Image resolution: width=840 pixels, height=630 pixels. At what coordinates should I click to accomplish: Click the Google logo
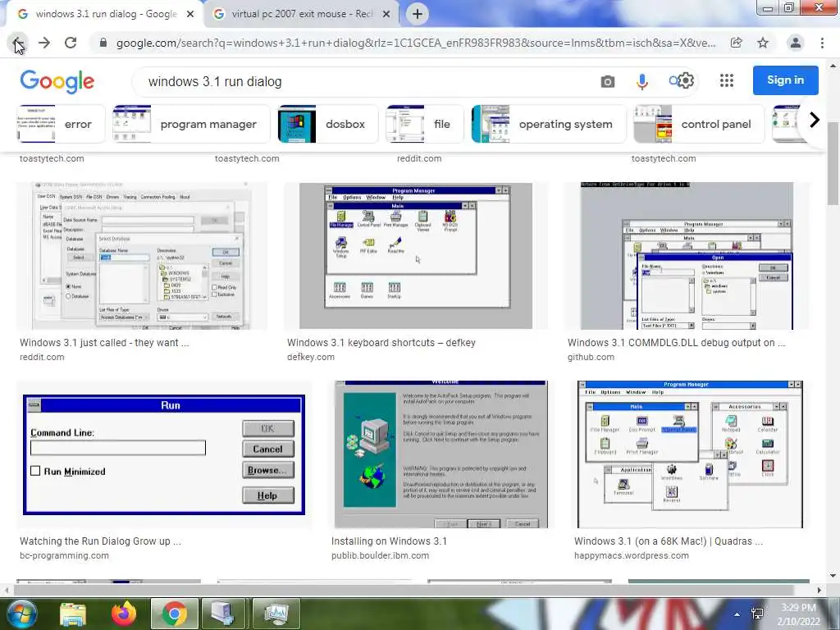pyautogui.click(x=57, y=81)
